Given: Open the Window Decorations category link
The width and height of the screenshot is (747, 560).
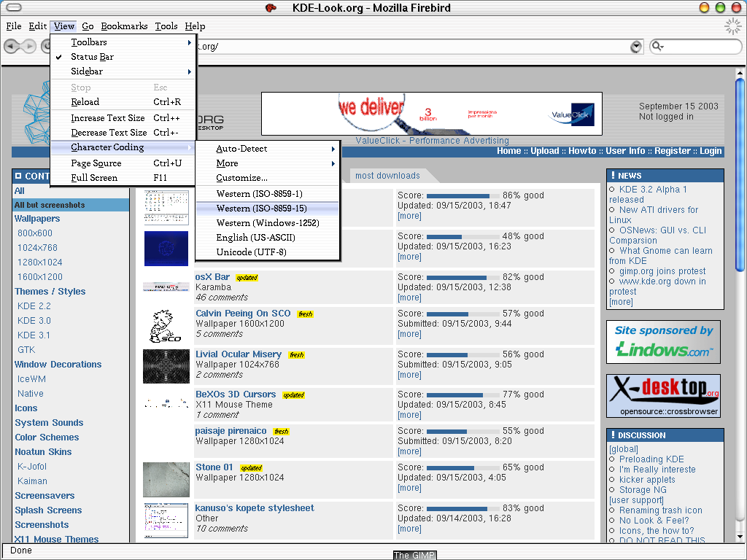Looking at the screenshot, I should pos(58,365).
